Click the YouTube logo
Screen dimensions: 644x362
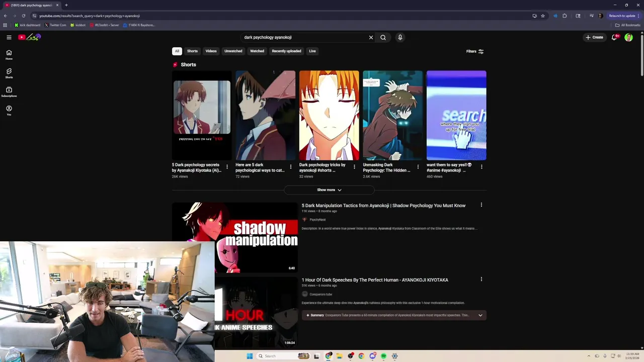29,37
